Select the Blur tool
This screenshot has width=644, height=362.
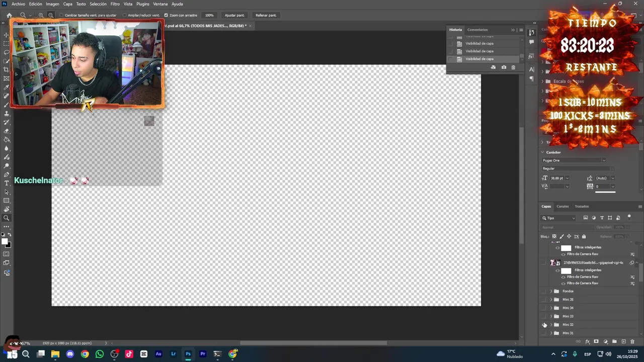click(7, 148)
